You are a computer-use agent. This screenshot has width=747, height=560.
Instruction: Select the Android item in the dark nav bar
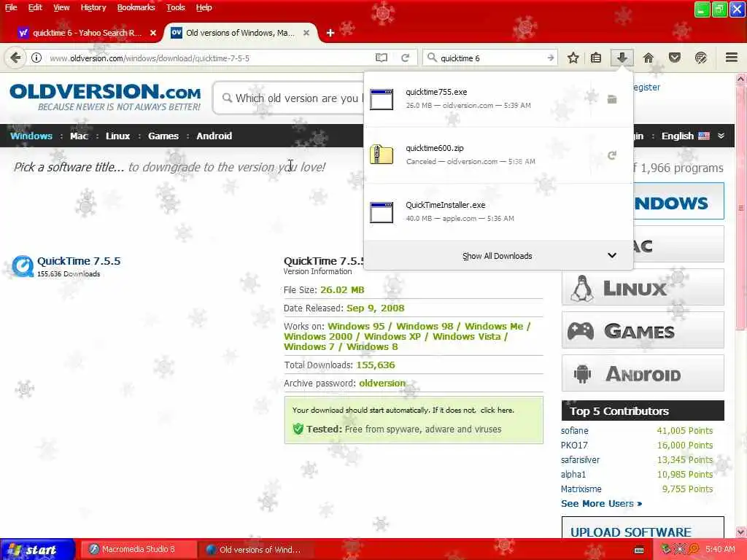pos(214,136)
